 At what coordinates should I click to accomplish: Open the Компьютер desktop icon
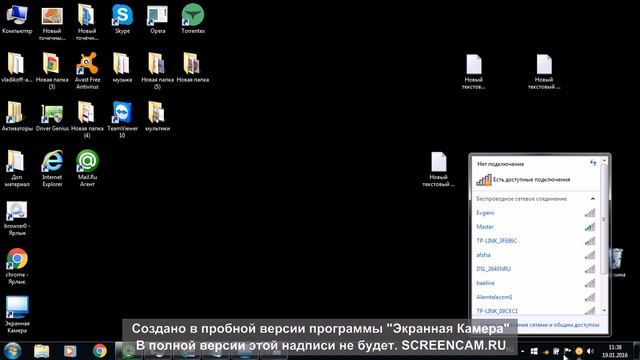pyautogui.click(x=17, y=19)
